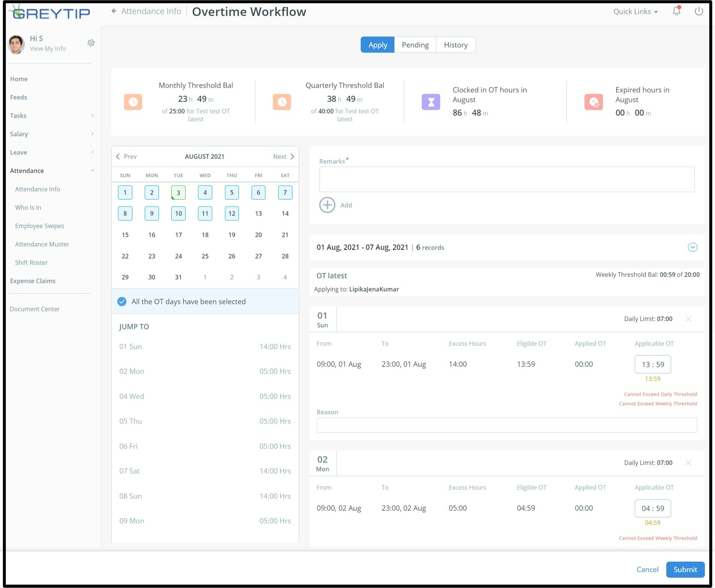Select calendar date 13
Screen dimensions: 715x588
tap(258, 213)
